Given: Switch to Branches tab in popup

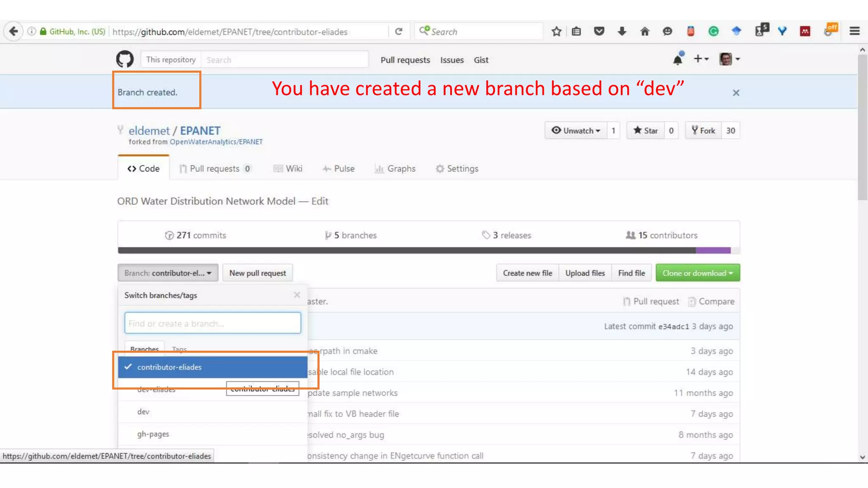Looking at the screenshot, I should pos(145,349).
